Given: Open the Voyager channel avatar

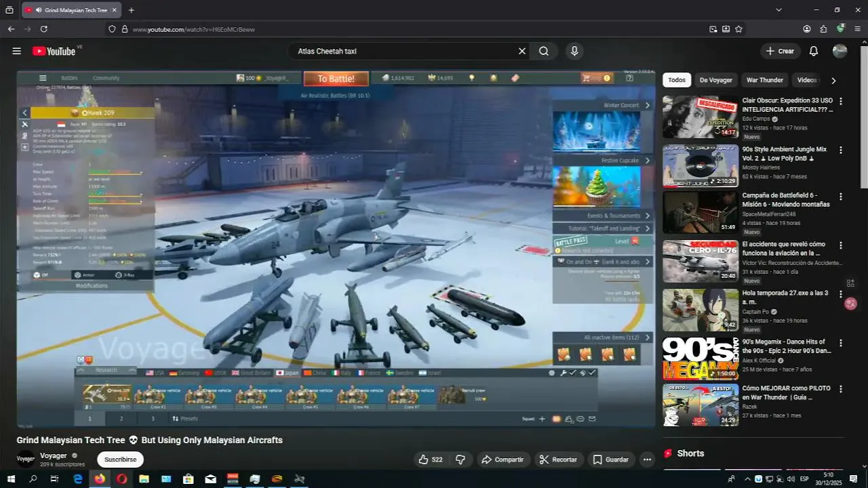Looking at the screenshot, I should click(x=26, y=459).
